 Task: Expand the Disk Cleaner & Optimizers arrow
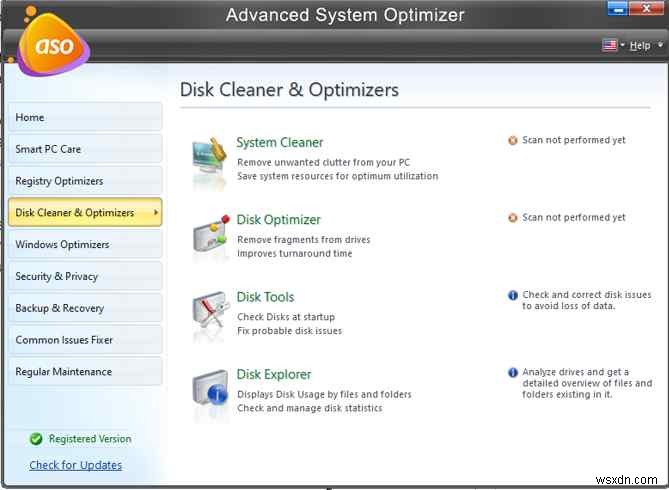pos(156,213)
